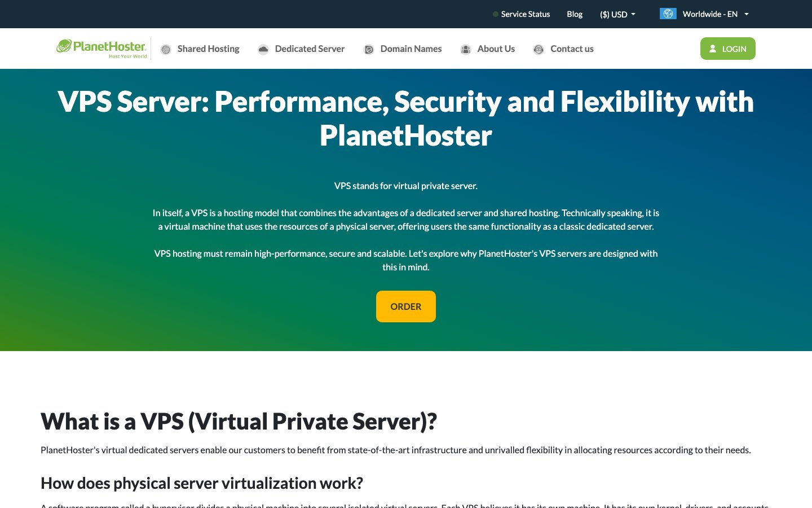Click 'VPS stands for virtual private server.' text
Viewport: 812px width, 508px height.
tap(406, 186)
